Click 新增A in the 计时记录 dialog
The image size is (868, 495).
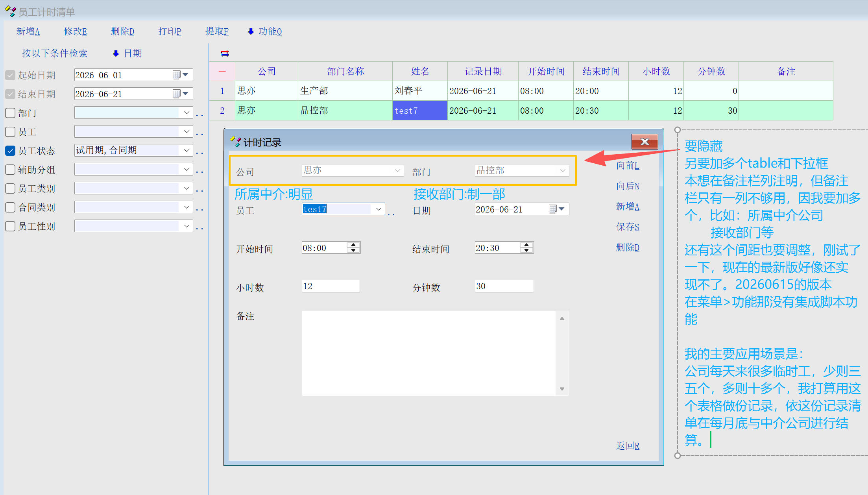tap(628, 207)
